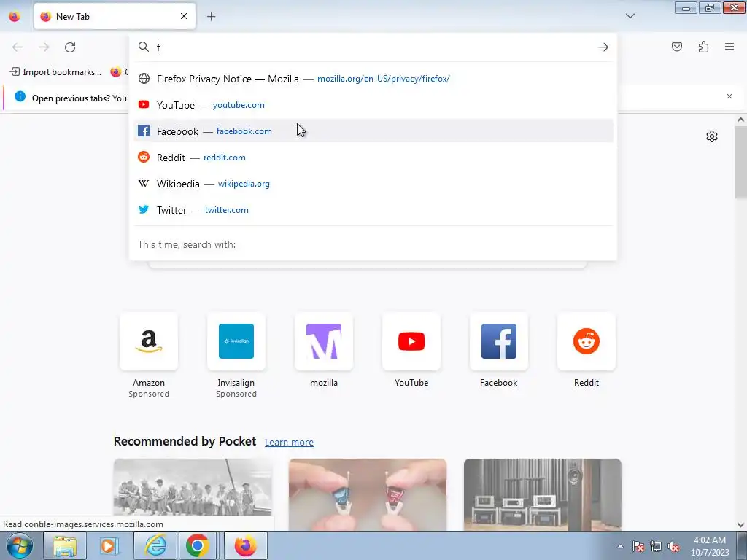
Task: Choose Facebook facebook.com suggestion
Action: click(x=373, y=131)
